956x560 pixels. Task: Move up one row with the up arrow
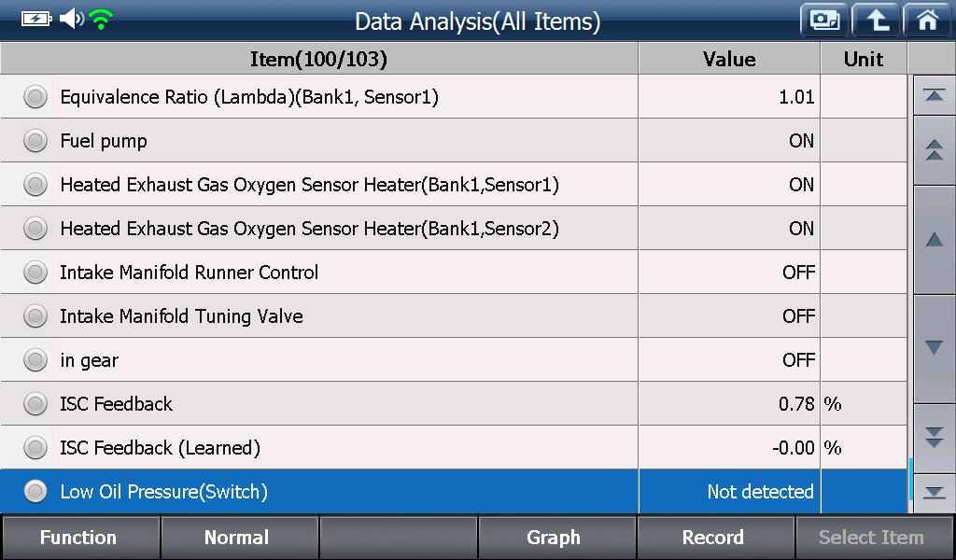coord(934,240)
